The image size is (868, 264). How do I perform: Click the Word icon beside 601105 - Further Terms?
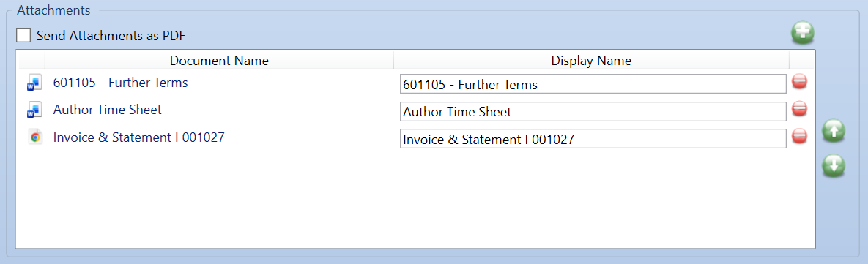click(x=34, y=83)
